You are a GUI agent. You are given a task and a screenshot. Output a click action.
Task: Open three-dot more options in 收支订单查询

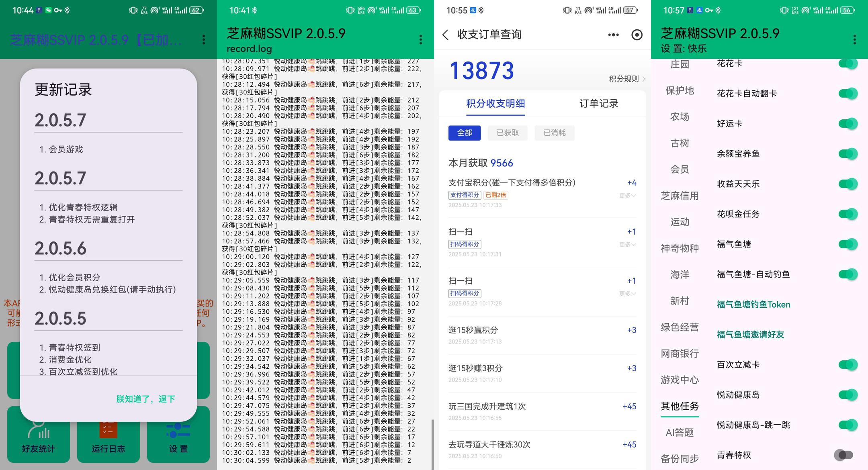613,35
